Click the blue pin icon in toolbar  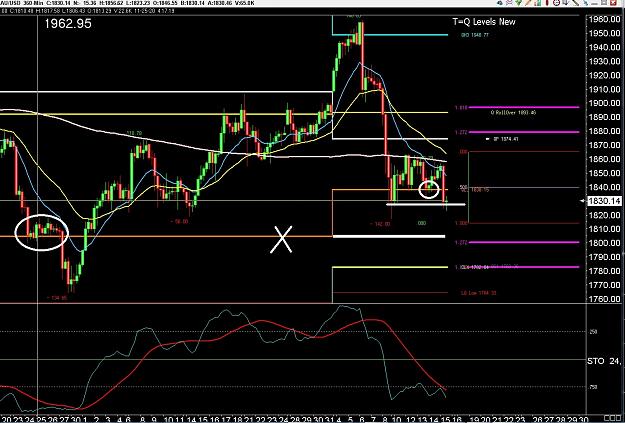585,3
